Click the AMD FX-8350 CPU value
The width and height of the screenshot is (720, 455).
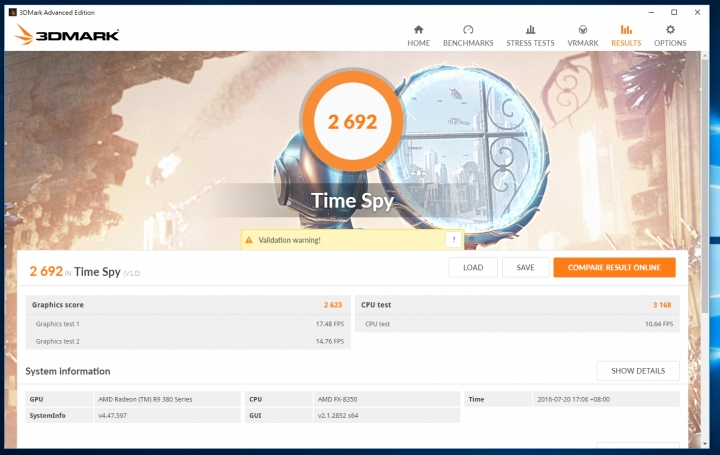point(338,399)
